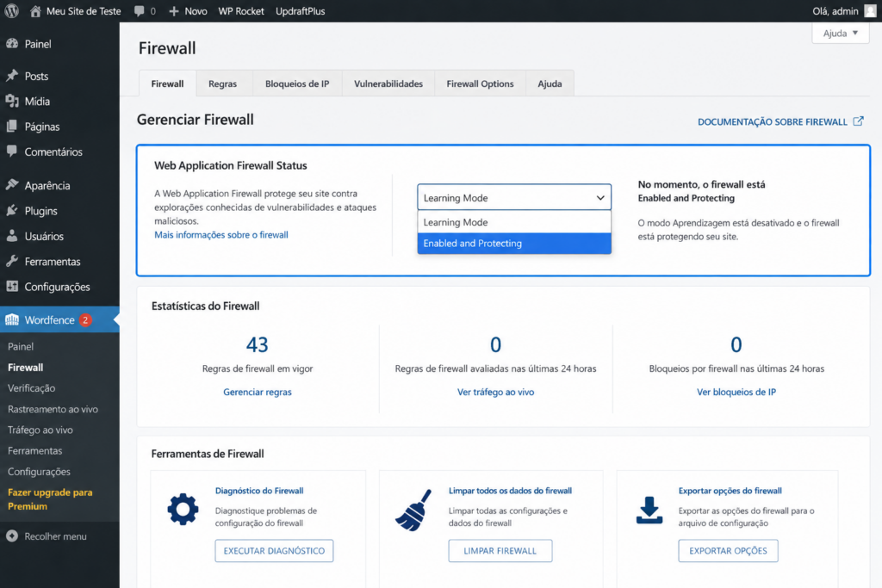Screen dimensions: 882x588
Task: Open the Ajuda tab
Action: (x=550, y=84)
